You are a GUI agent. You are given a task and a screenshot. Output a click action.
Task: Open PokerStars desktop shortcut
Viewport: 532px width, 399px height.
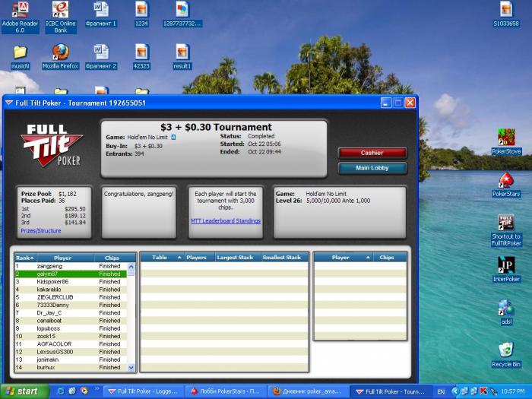coord(506,185)
